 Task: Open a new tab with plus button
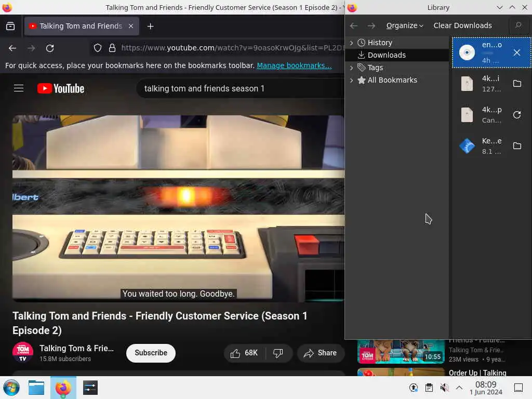click(150, 26)
